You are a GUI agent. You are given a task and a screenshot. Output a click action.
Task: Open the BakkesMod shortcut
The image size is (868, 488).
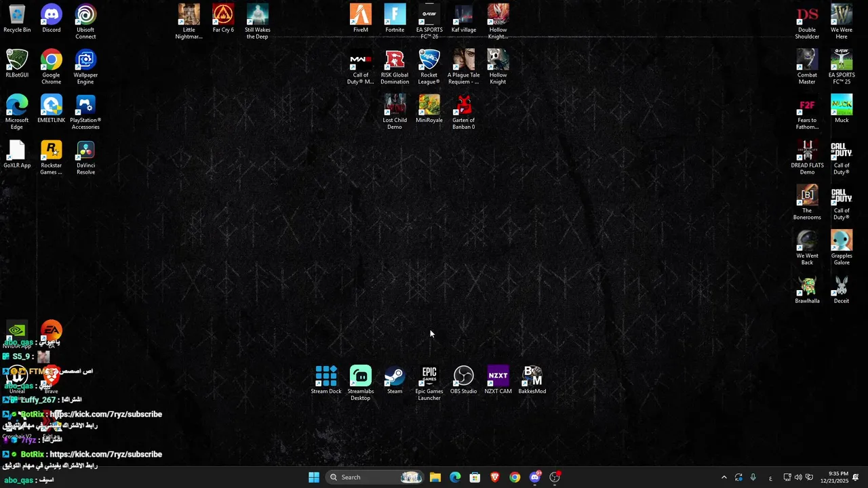point(532,380)
